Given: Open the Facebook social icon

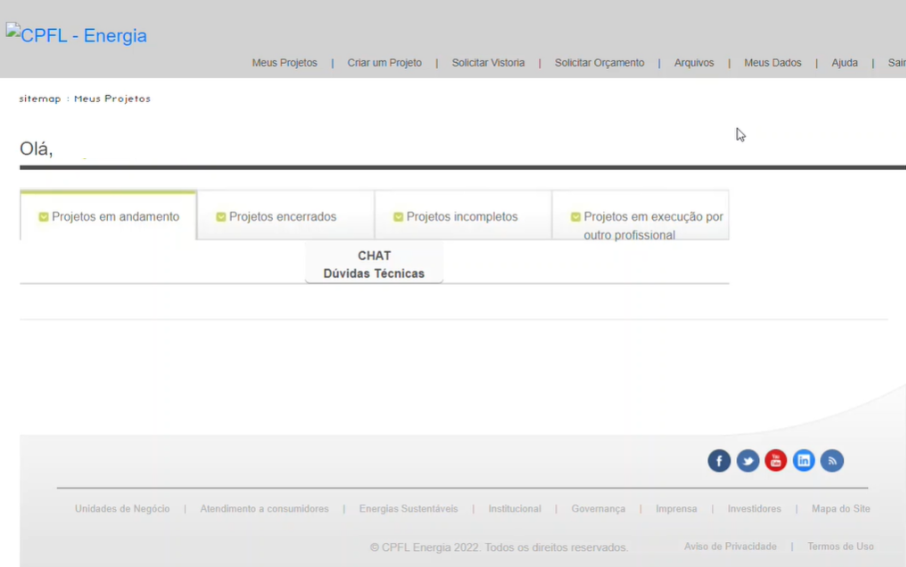Looking at the screenshot, I should click(719, 461).
